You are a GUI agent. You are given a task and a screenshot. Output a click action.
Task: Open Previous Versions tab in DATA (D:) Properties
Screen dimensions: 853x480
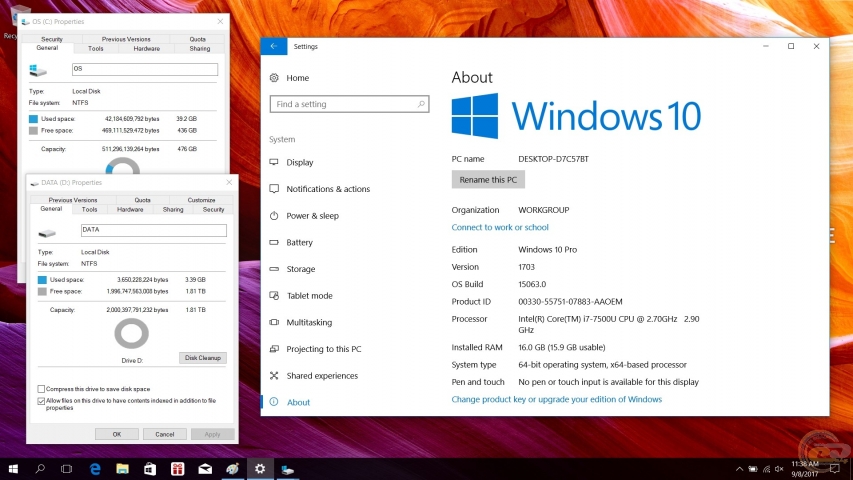[73, 200]
